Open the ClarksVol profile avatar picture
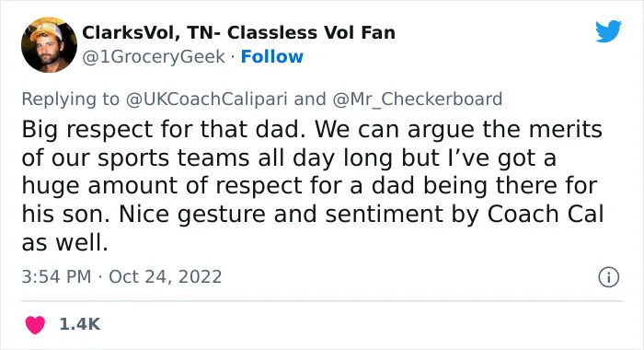The height and width of the screenshot is (350, 644). pyautogui.click(x=49, y=45)
